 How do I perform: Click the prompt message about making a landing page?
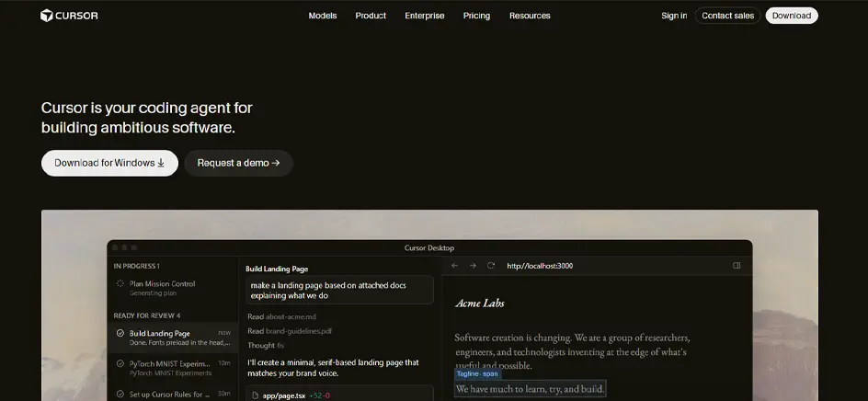(339, 291)
